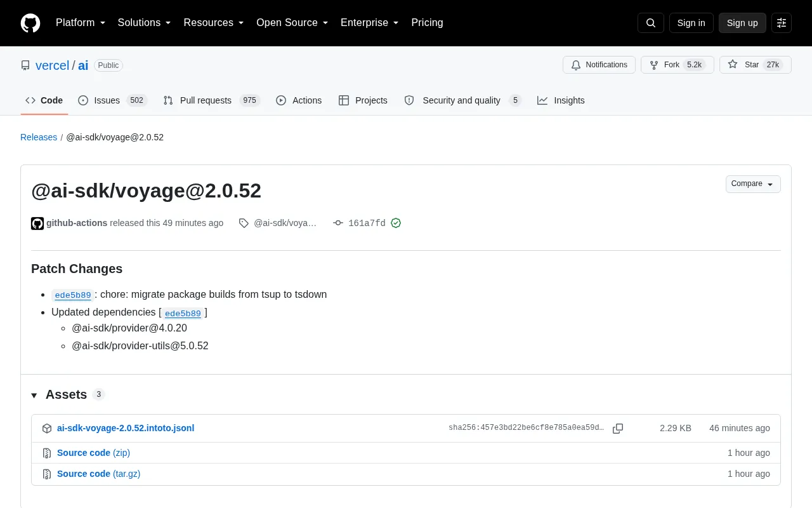812x508 pixels.
Task: Click the Pricing link
Action: pyautogui.click(x=427, y=23)
